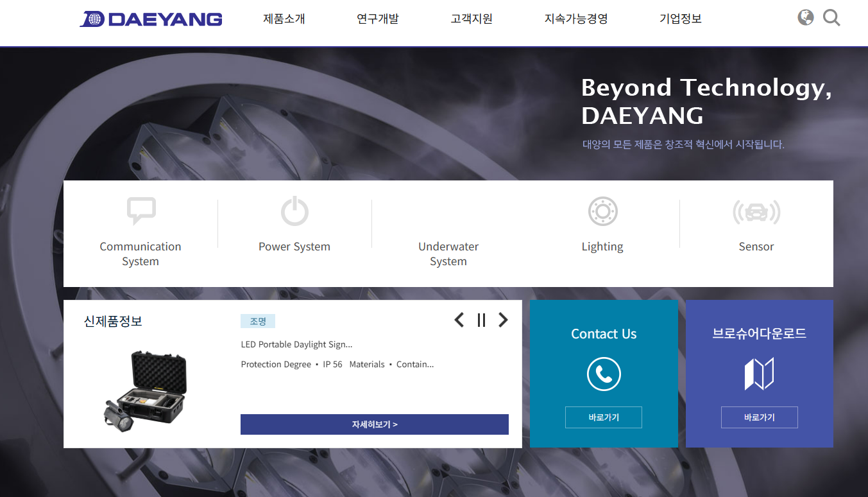Click the Power System power icon

[294, 211]
